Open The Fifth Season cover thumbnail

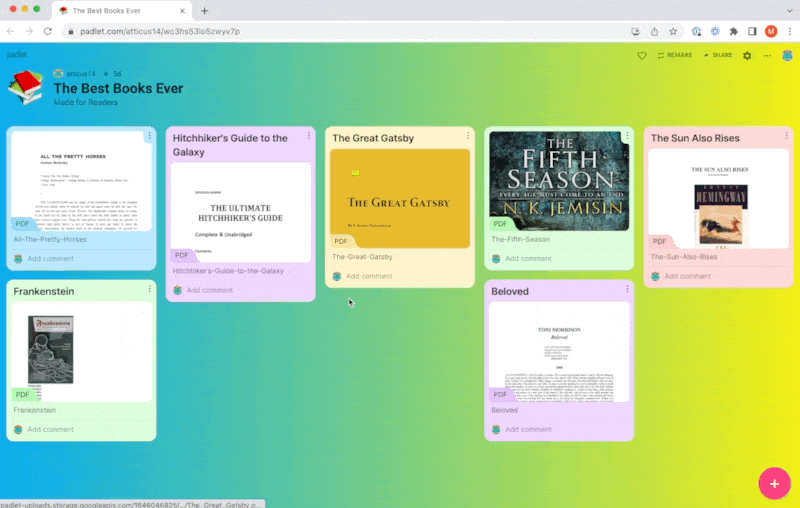coord(559,181)
